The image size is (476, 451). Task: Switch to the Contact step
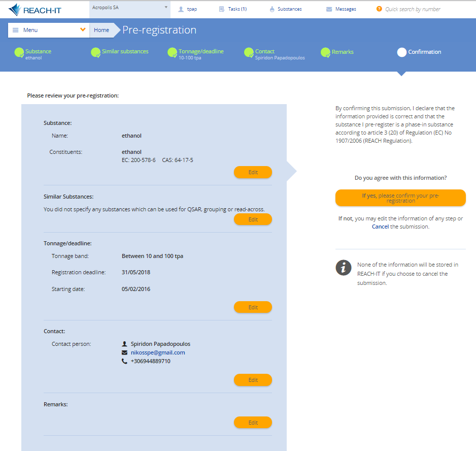coord(265,51)
